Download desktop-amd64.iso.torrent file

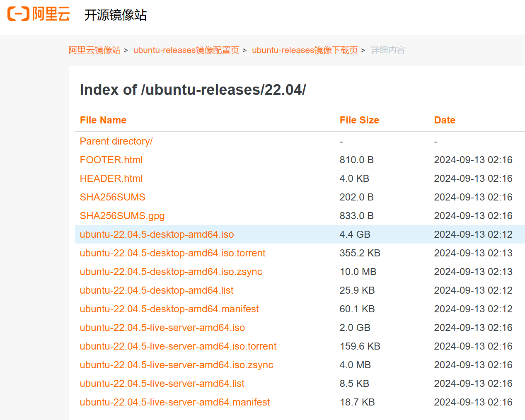click(x=172, y=253)
